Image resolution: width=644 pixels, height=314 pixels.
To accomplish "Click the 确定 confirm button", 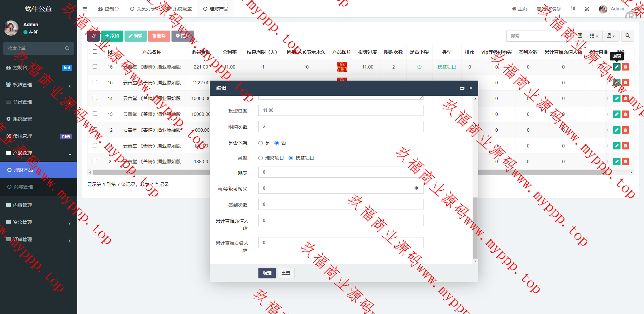I will (267, 273).
